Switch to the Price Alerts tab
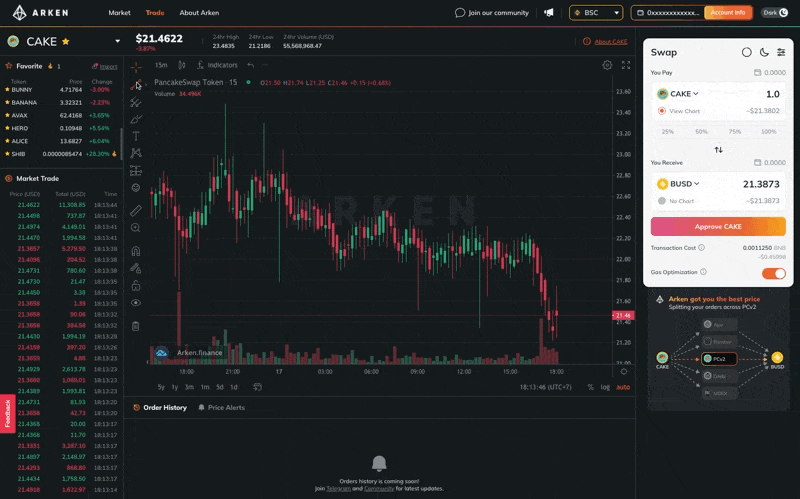 pos(225,408)
